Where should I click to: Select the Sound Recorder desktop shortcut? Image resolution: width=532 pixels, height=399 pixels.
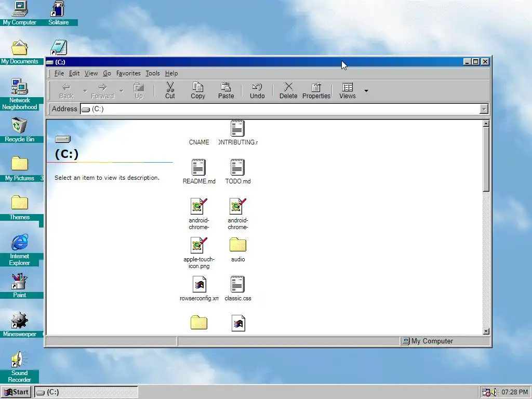19,367
